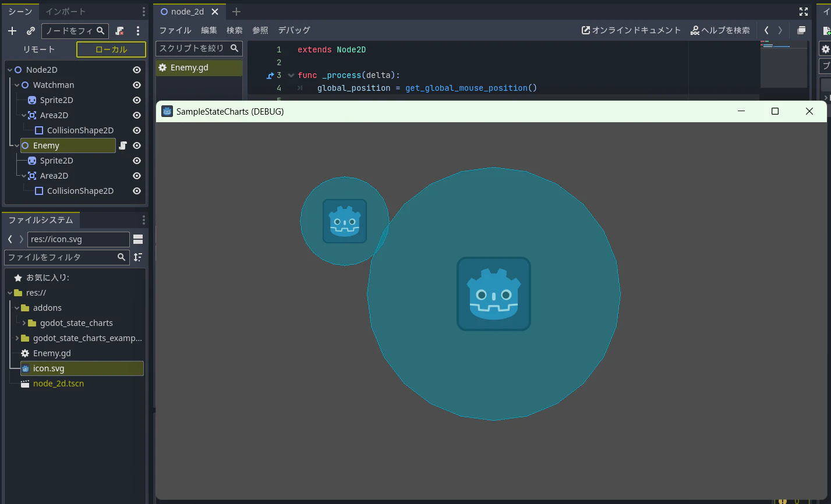The width and height of the screenshot is (831, 504).
Task: Click the signal connection arrow on line 3
Action: (x=270, y=75)
